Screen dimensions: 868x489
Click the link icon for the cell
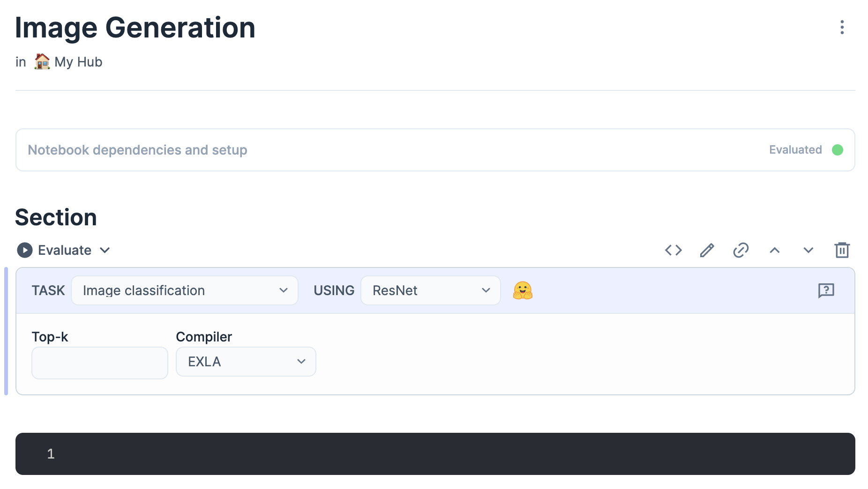pos(741,250)
